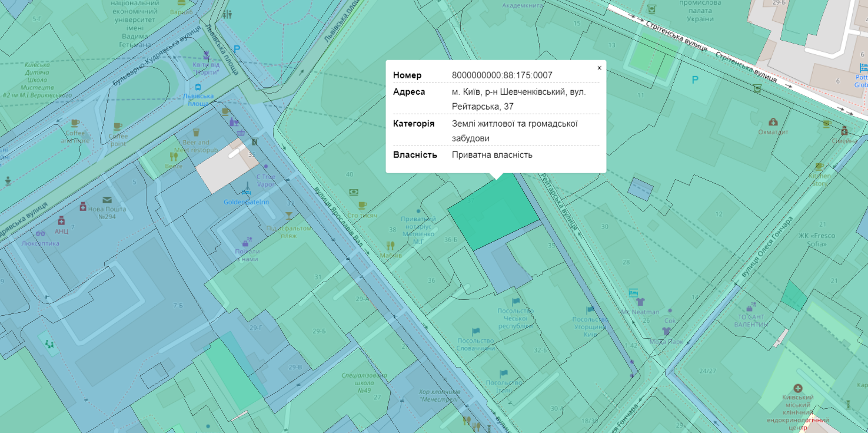Select the Посольство Угорщини flag icon
Viewport: 868px width, 433px height.
[590, 310]
